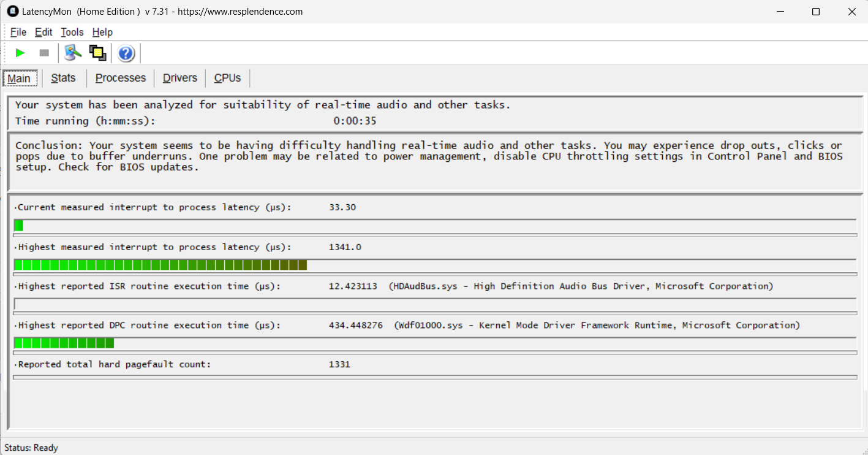This screenshot has width=868, height=455.
Task: Click the Conclusion paragraph text
Action: coord(429,156)
